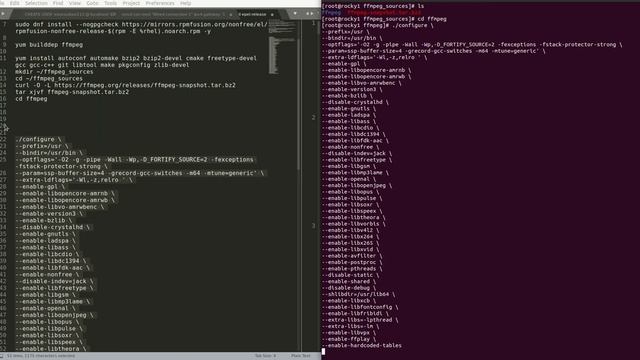640x360 pixels.
Task: Click '--disable-static' line in terminal
Action: click(351, 275)
